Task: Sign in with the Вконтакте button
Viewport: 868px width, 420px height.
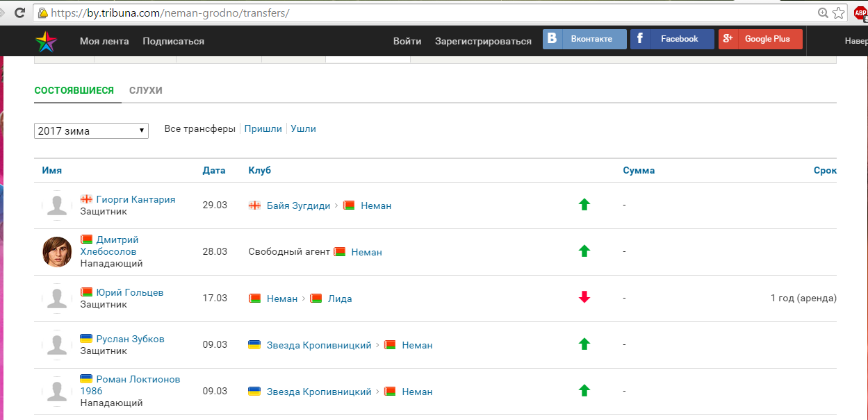Action: (x=584, y=39)
